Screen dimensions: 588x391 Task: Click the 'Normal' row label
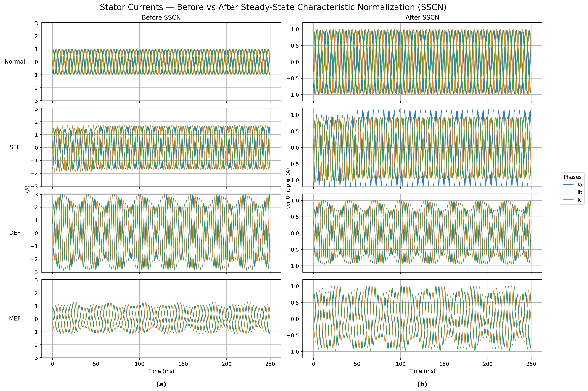click(x=15, y=62)
